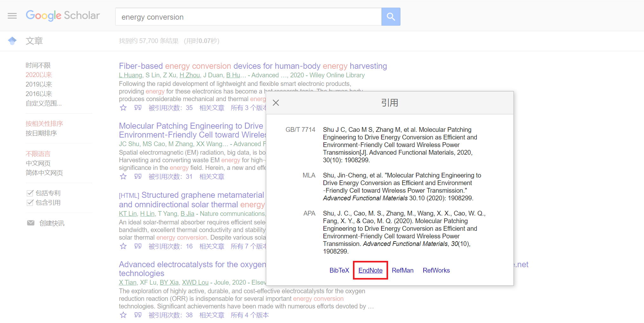Open Advanced electrocatalysts for the oxygen article

(x=192, y=269)
